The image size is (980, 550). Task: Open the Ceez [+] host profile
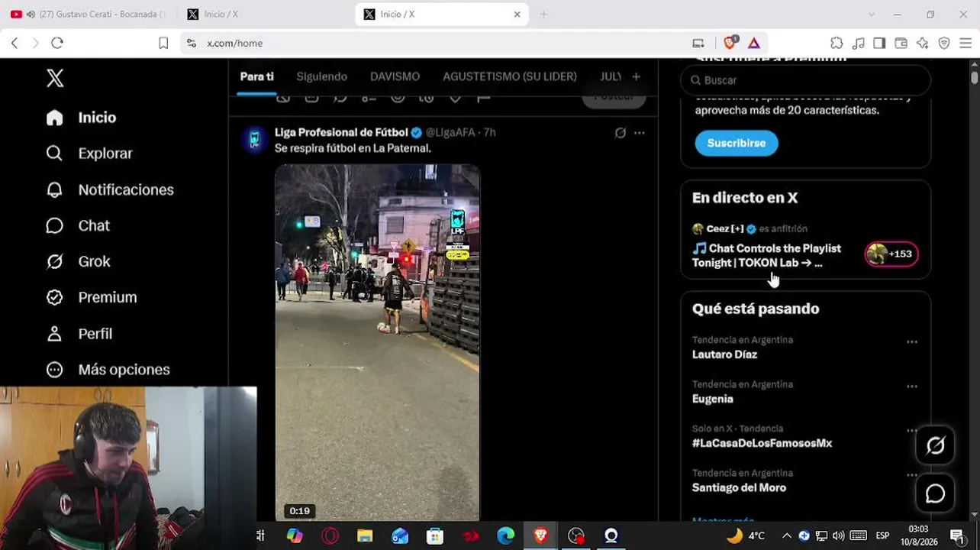(724, 228)
